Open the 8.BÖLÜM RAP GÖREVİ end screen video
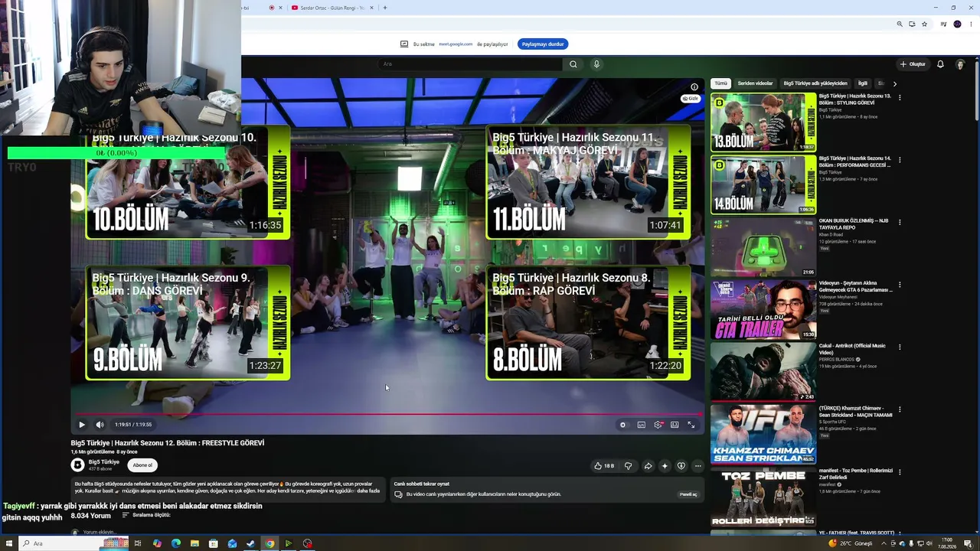Viewport: 980px width, 551px height. coord(589,322)
